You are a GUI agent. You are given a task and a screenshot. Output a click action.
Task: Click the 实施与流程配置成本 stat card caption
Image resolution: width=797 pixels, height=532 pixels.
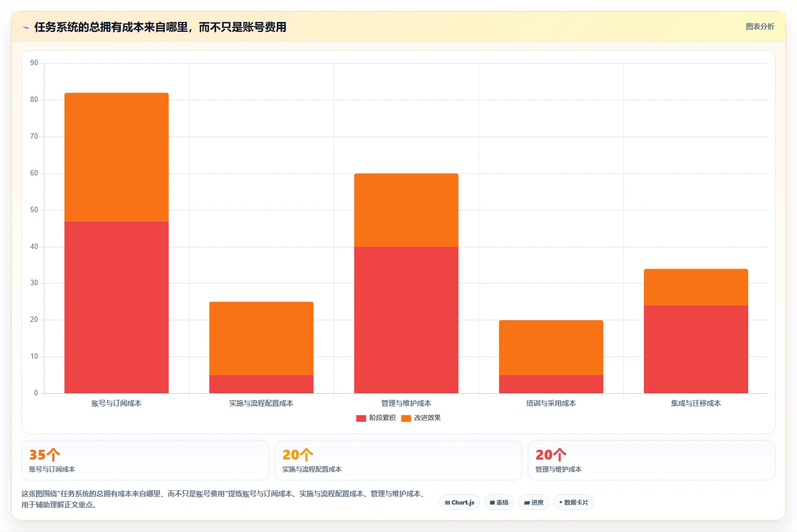click(x=312, y=469)
